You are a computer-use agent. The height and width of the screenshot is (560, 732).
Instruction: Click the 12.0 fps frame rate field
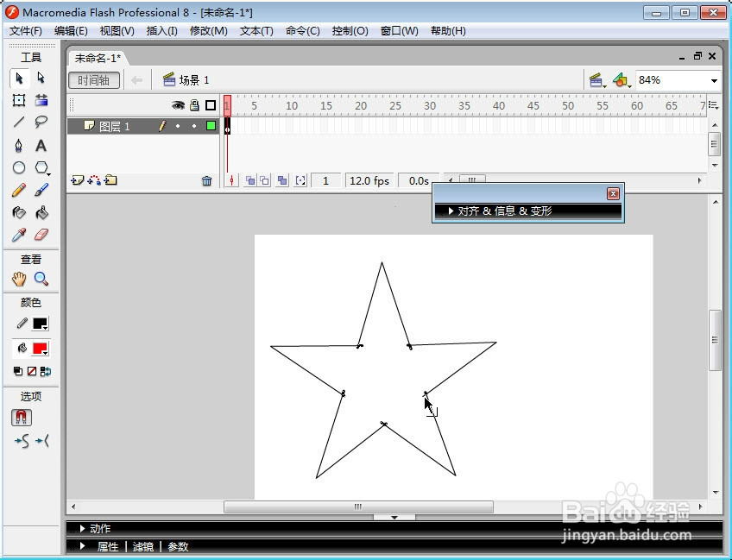369,180
